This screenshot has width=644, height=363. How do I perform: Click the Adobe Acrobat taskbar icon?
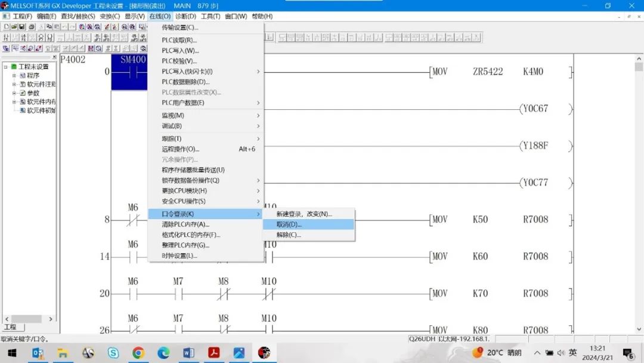(x=214, y=353)
